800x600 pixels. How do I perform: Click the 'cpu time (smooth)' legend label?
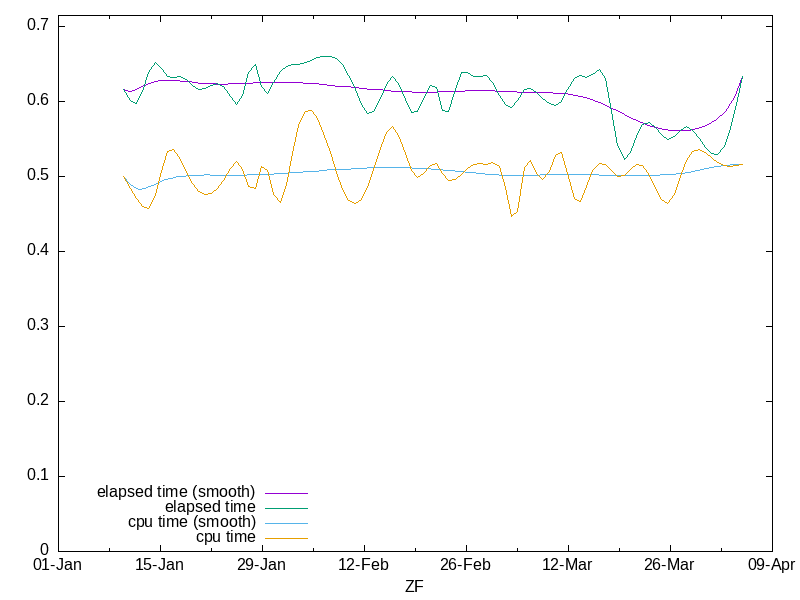(x=192, y=522)
